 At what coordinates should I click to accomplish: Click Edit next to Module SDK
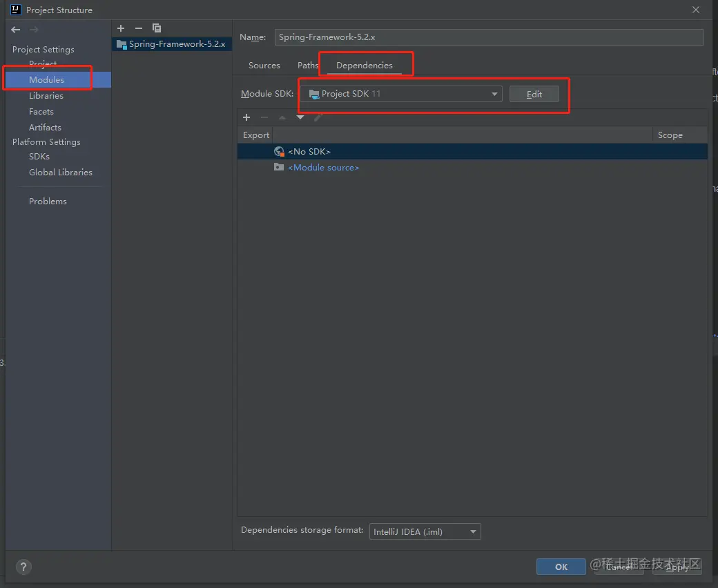coord(534,95)
